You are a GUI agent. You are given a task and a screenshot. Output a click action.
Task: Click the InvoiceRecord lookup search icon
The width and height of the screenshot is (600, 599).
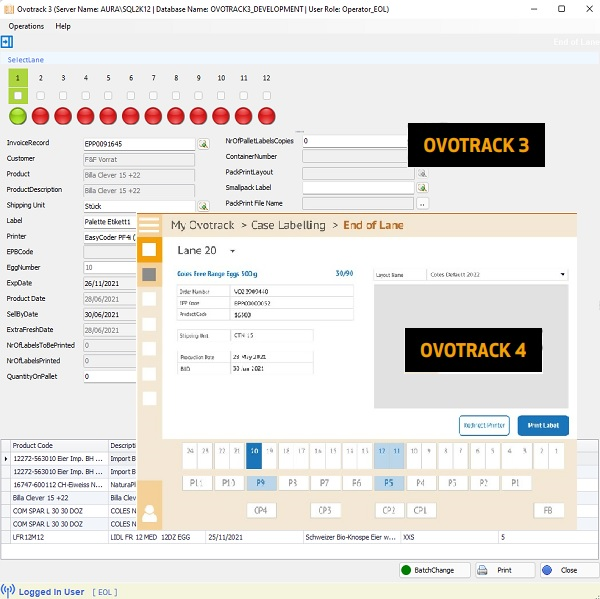tap(203, 144)
